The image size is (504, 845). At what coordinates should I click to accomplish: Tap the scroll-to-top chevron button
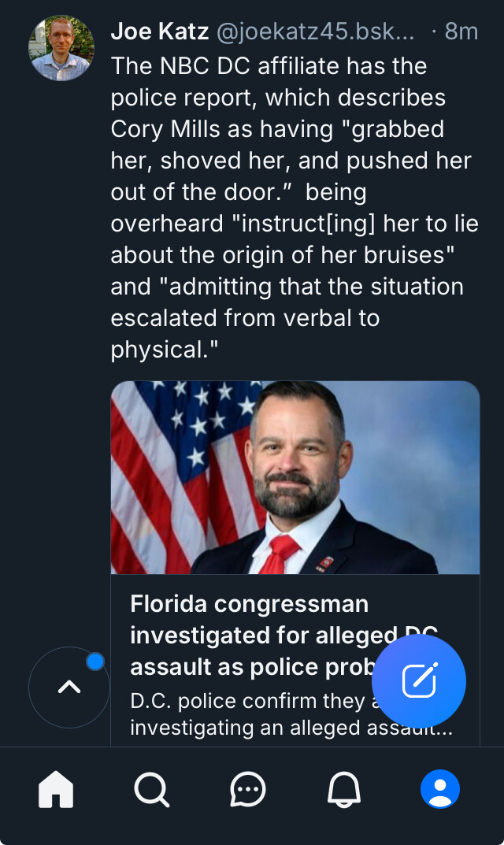click(69, 687)
